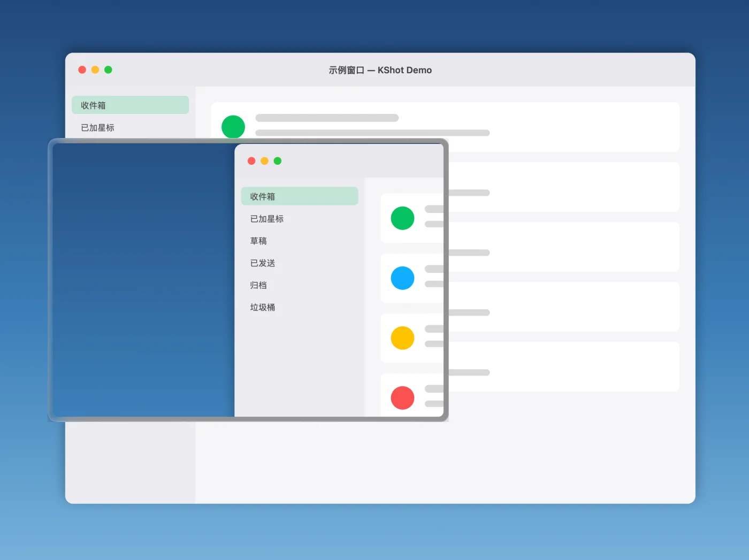Select 收件箱 in the back KShot Demo window
Image resolution: width=749 pixels, height=560 pixels.
tap(130, 105)
